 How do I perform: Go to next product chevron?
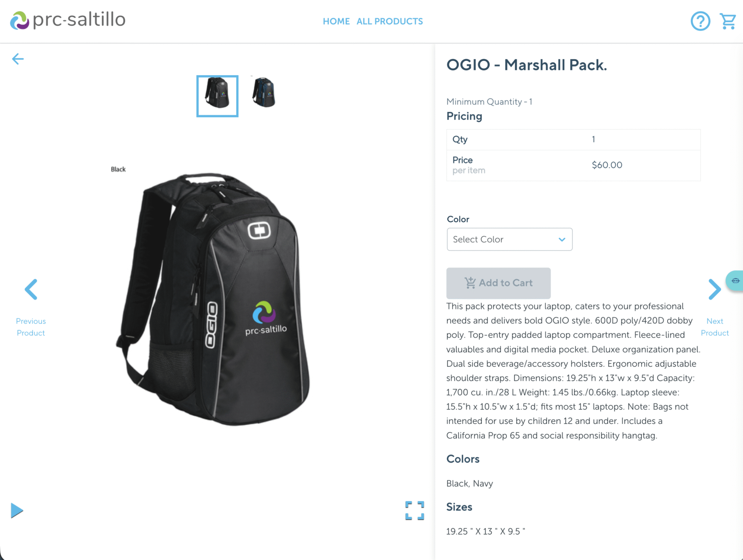pos(714,289)
